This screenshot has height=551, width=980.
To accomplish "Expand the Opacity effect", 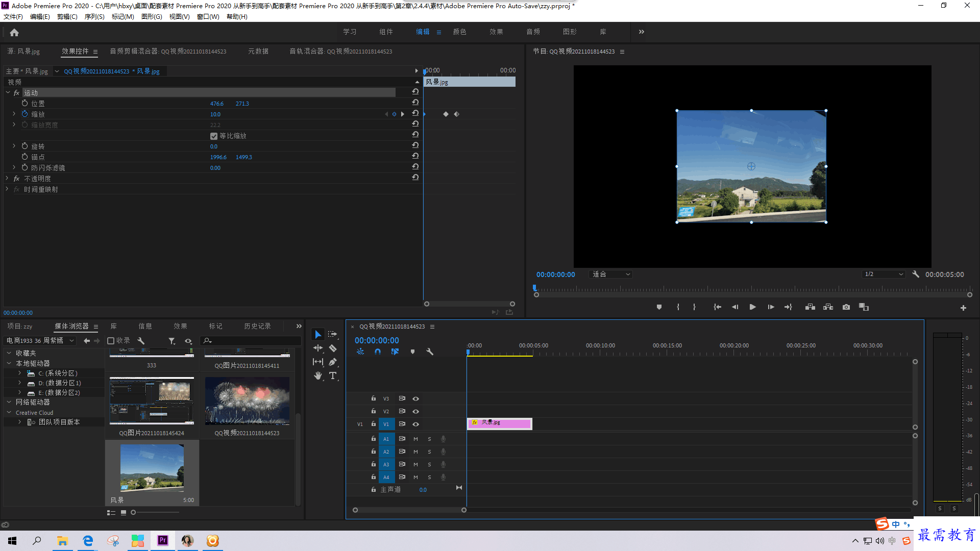I will pos(7,178).
